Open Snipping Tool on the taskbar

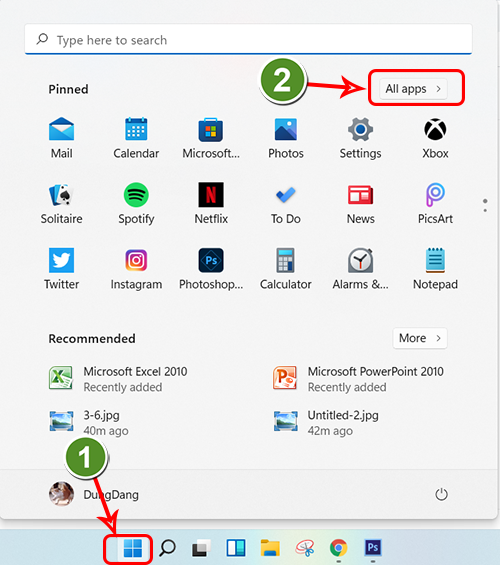pos(305,548)
